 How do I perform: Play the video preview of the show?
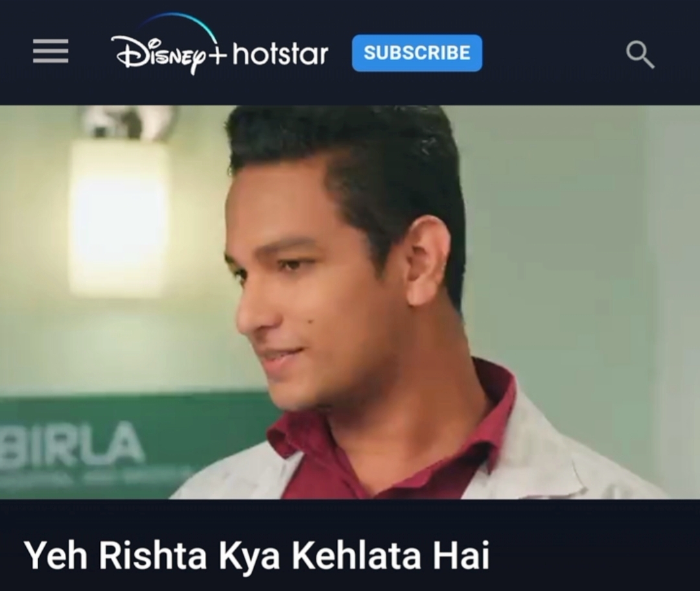pyautogui.click(x=350, y=302)
